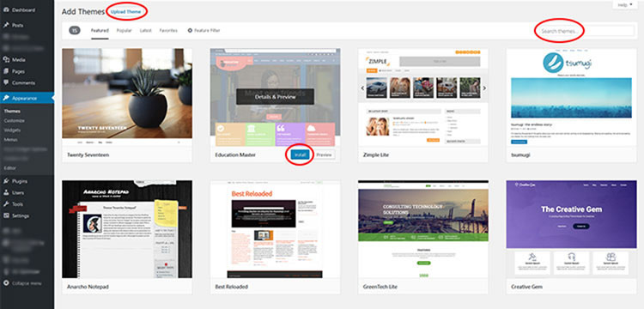Open Editor submenu item
644x309 pixels.
tap(10, 168)
